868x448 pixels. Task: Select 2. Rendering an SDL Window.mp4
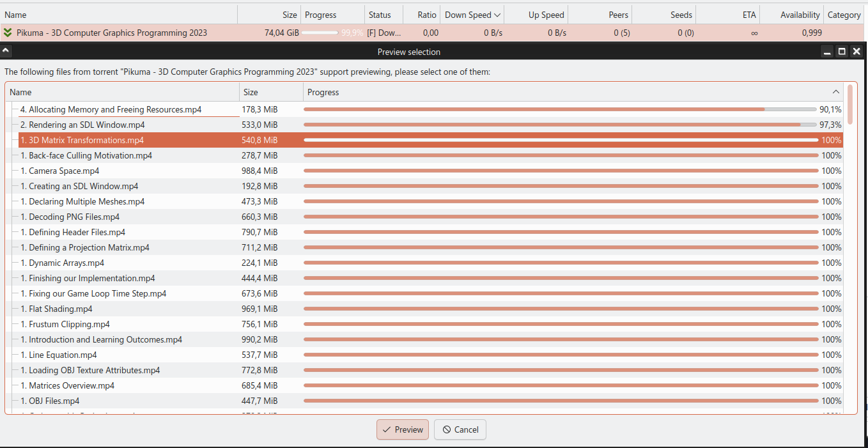click(x=82, y=125)
